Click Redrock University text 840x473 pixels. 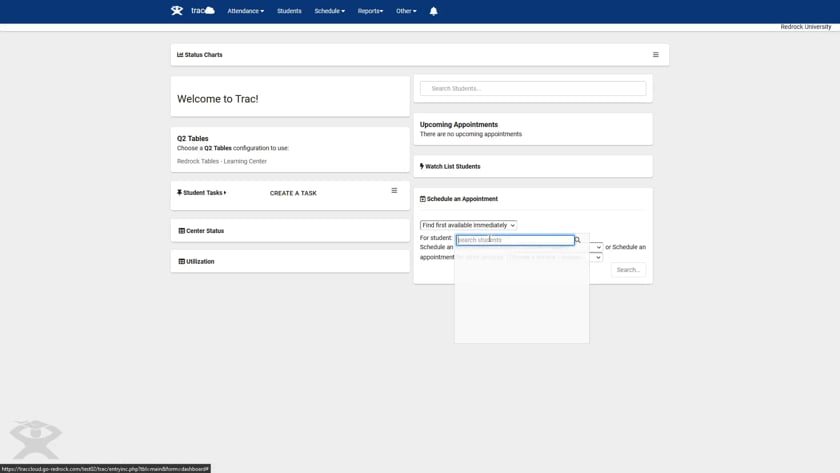(x=806, y=27)
